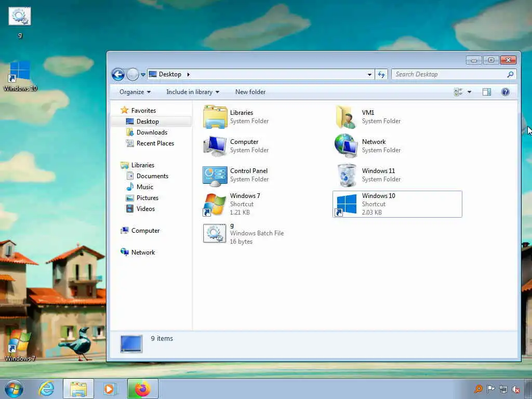Open the address bar history dropdown
This screenshot has height=399, width=532.
[369, 74]
